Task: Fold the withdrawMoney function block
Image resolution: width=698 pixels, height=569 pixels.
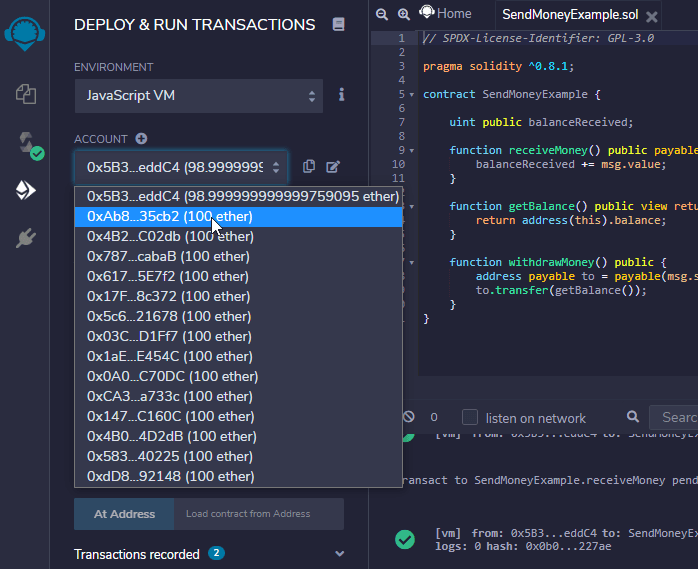Action: 412,263
